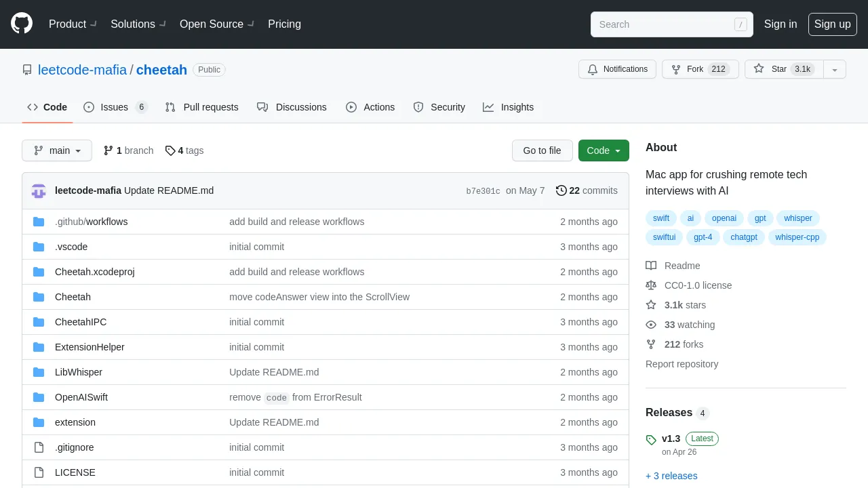The image size is (868, 488).
Task: Switch to the Issues tab
Action: [115, 107]
